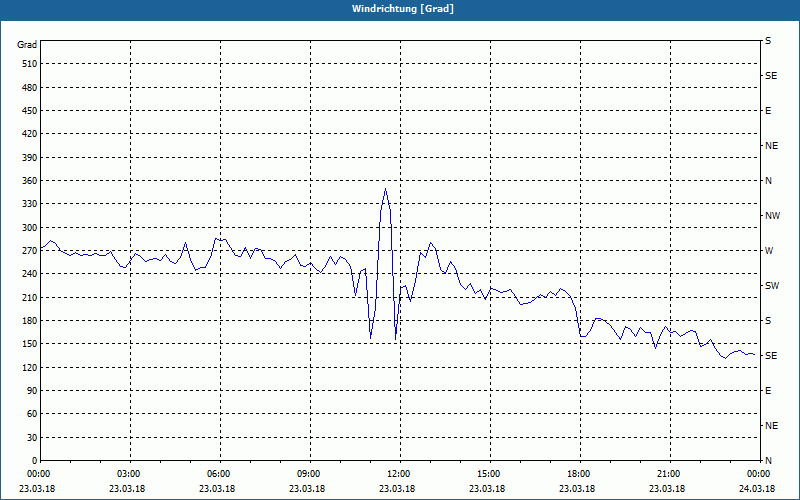Click the 21:00 time label
The image size is (800, 500).
point(670,474)
